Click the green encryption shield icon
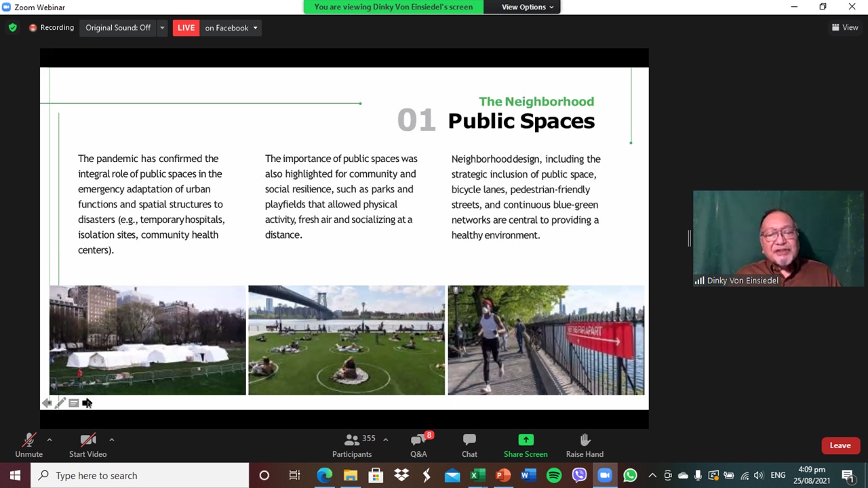Viewport: 868px width, 488px height. click(x=12, y=28)
